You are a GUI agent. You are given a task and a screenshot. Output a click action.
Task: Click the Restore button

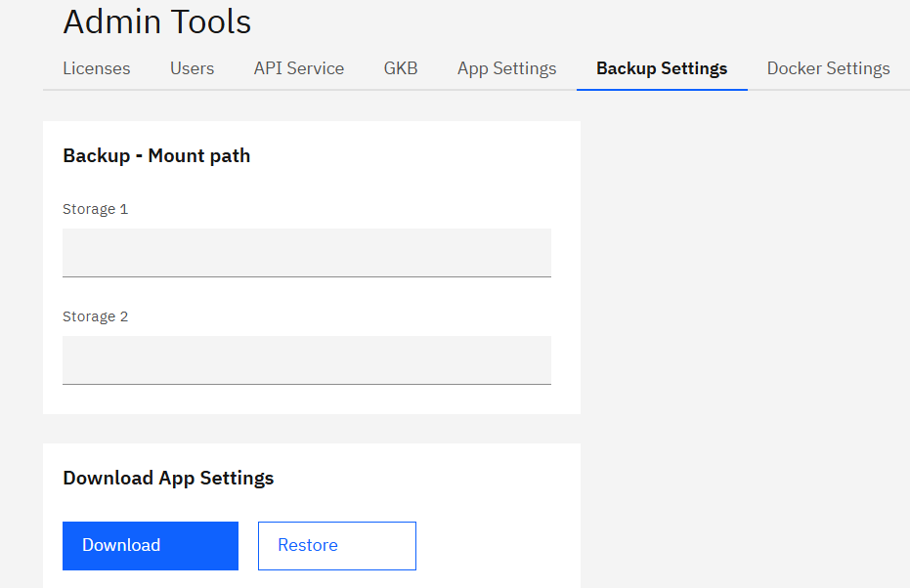tap(336, 545)
